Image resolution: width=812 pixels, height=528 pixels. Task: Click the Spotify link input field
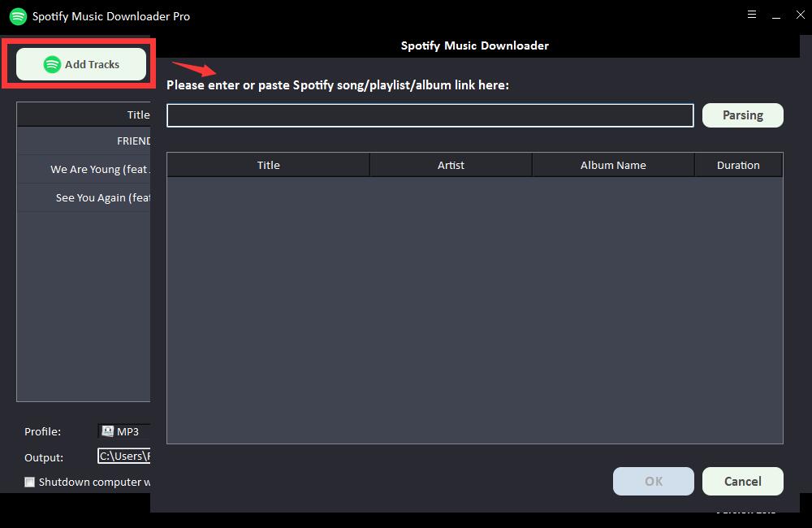click(430, 115)
